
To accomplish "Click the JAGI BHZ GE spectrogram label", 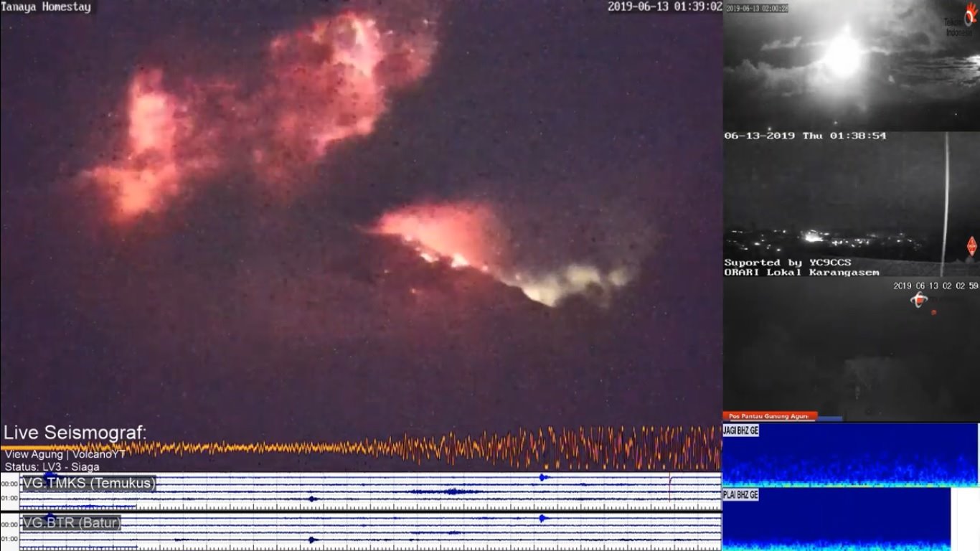I will (741, 431).
